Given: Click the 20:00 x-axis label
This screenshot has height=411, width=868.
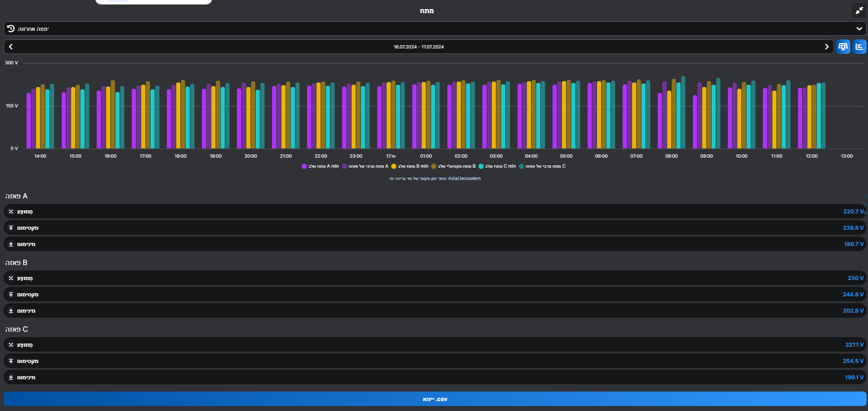Looking at the screenshot, I should (251, 156).
